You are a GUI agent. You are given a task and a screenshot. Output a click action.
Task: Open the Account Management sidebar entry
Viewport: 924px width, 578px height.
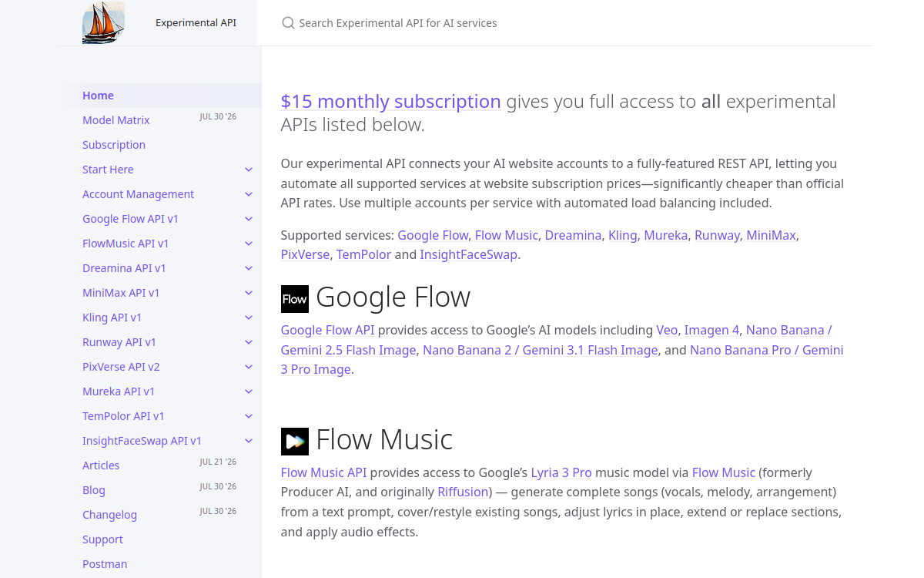pos(138,194)
